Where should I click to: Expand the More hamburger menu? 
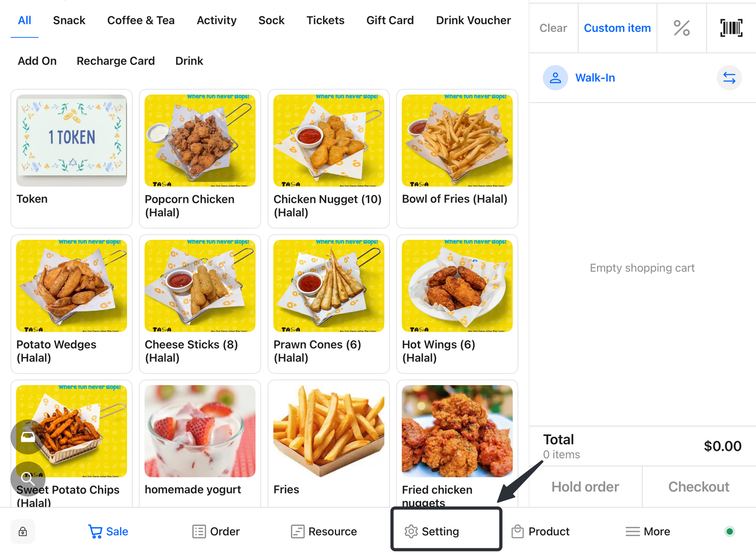coord(648,531)
